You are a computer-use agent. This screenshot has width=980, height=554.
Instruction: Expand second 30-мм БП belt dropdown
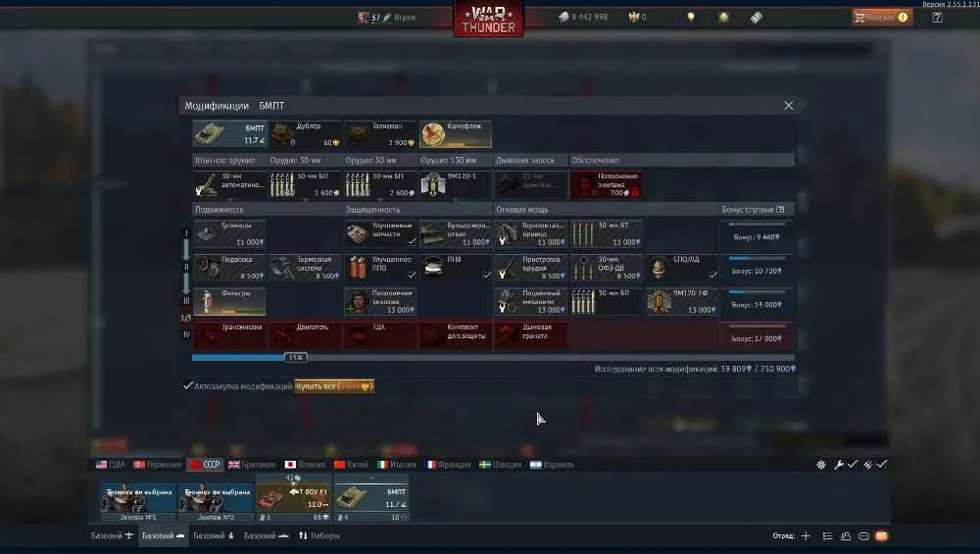(380, 200)
